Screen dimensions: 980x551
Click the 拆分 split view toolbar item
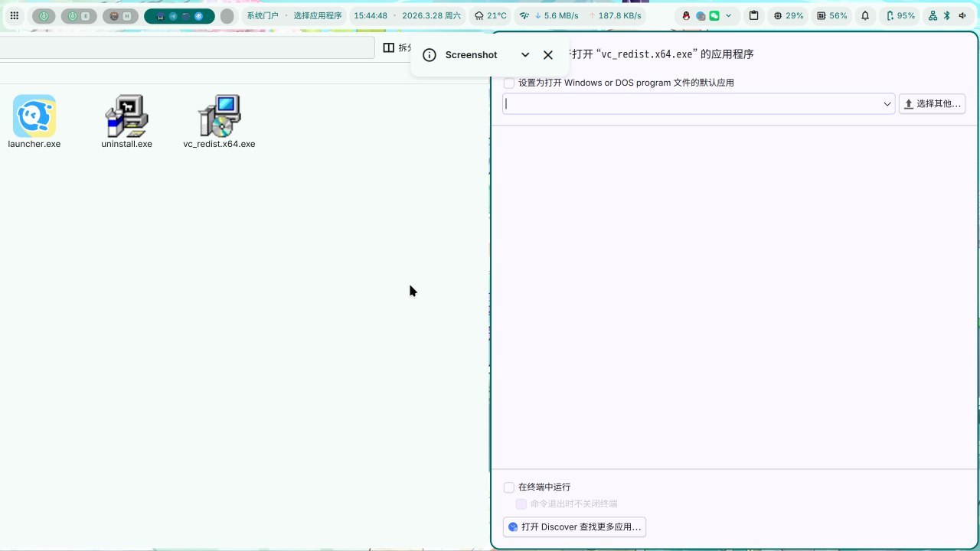pyautogui.click(x=398, y=47)
